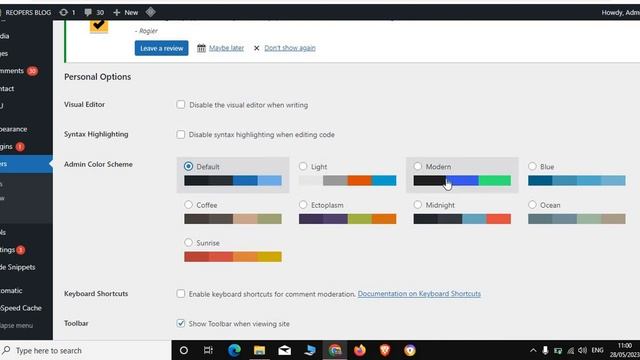
Task: Click Coffee scheme color palette strip
Action: [233, 219]
